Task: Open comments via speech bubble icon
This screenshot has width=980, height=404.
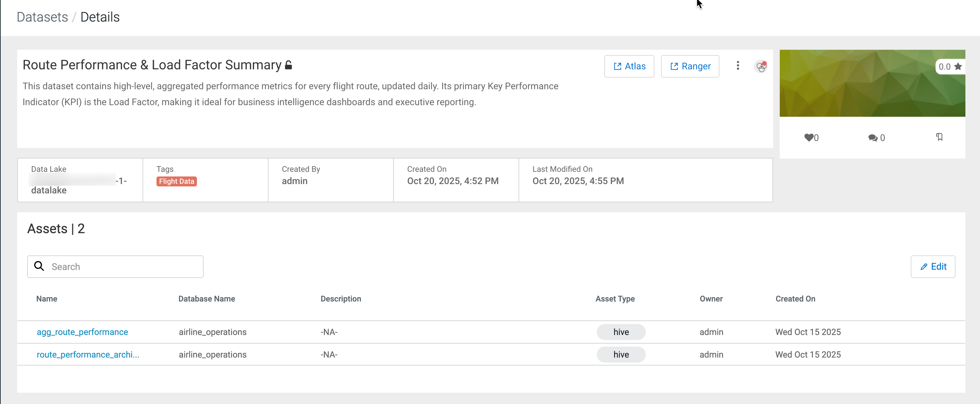Action: coord(873,138)
